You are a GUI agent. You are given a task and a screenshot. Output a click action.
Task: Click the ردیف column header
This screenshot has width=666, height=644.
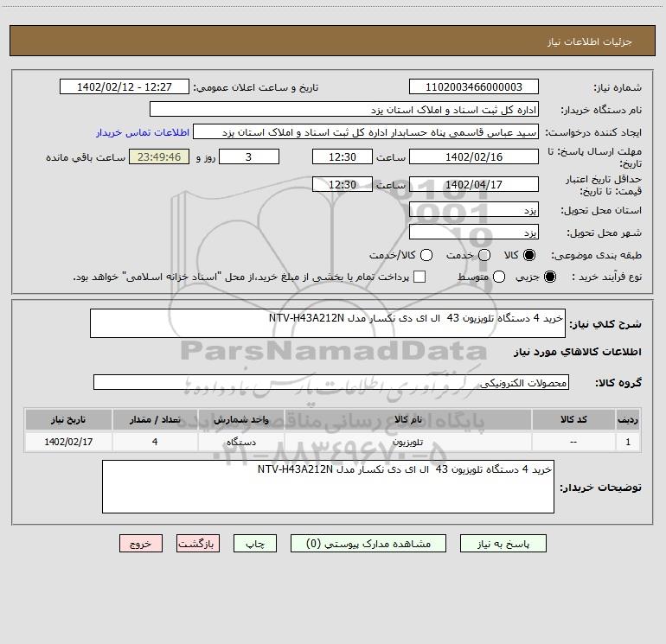[x=628, y=419]
